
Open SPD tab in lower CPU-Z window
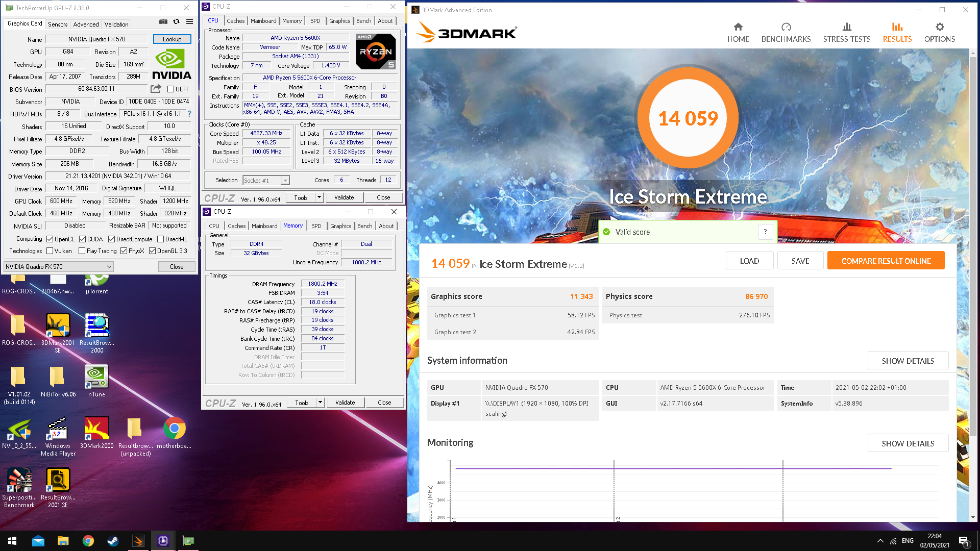tap(316, 226)
